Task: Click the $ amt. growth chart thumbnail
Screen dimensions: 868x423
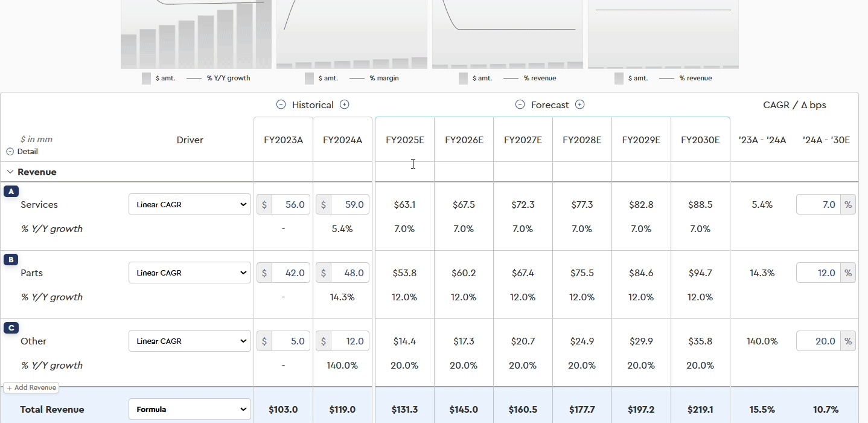Action: tap(196, 35)
